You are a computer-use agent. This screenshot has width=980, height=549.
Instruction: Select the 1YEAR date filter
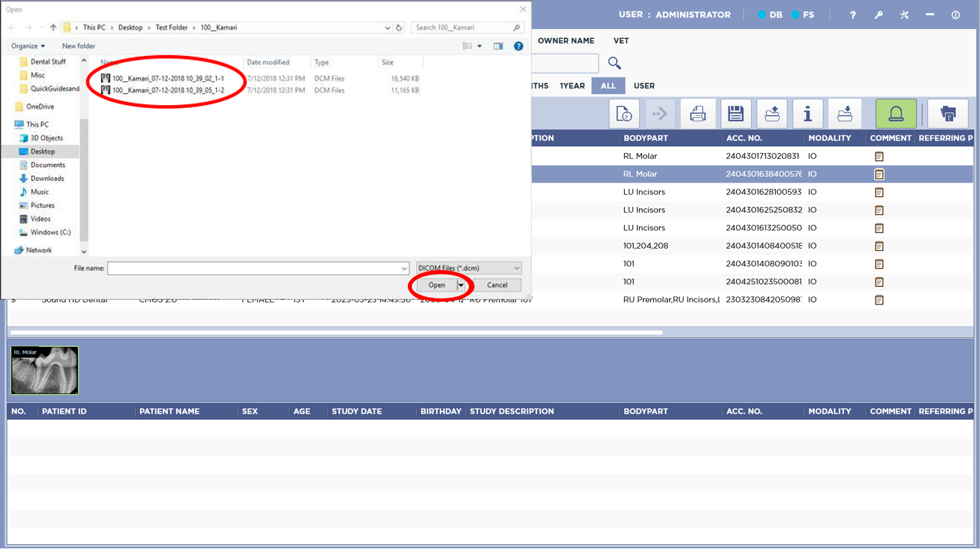(572, 86)
